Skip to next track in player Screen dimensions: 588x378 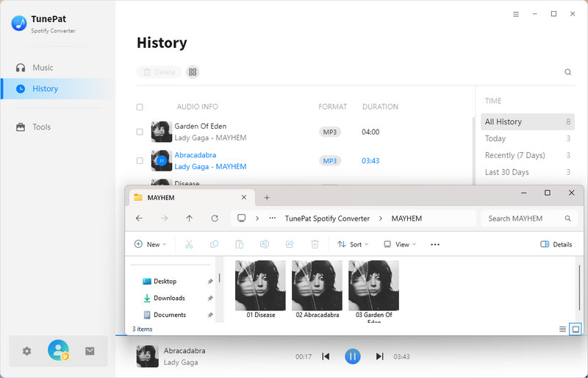(x=379, y=356)
